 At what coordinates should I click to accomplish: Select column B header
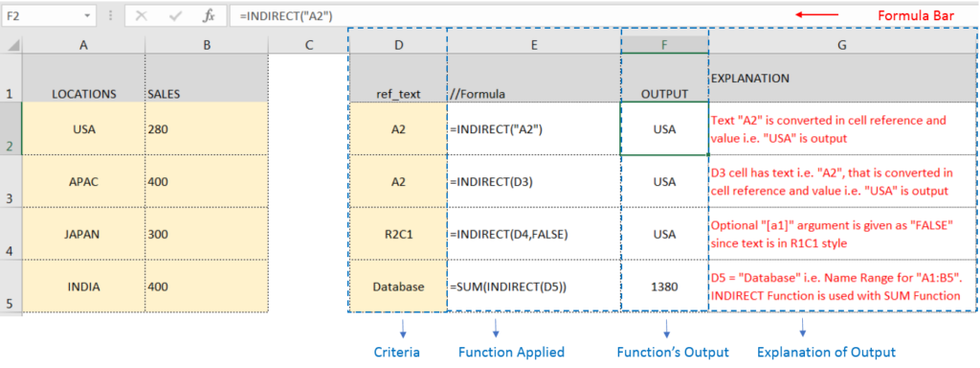pos(207,44)
